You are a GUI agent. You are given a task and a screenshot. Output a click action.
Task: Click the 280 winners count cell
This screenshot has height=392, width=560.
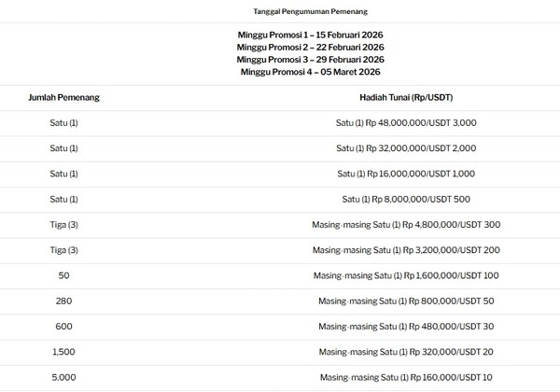point(63,301)
